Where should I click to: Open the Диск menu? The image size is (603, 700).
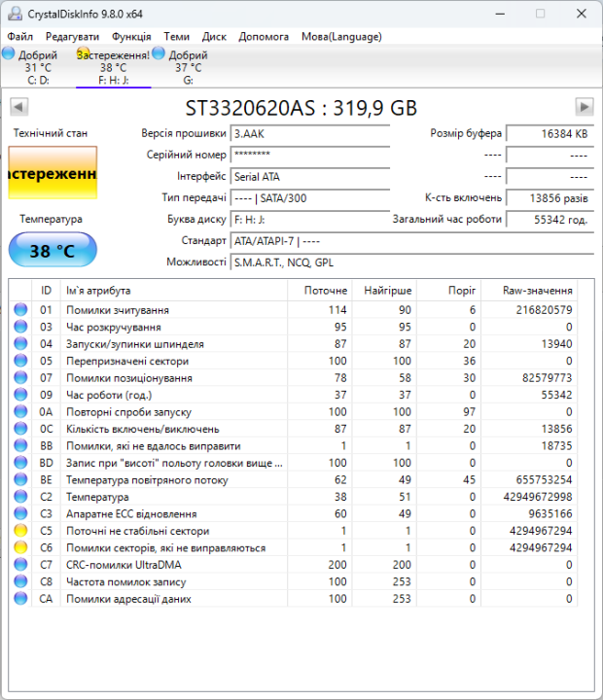click(214, 37)
